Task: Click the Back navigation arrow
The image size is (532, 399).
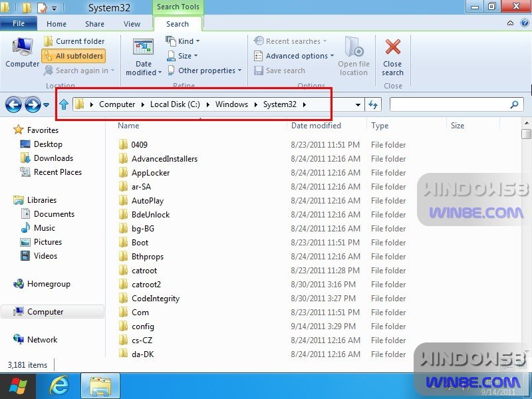Action: (13, 104)
